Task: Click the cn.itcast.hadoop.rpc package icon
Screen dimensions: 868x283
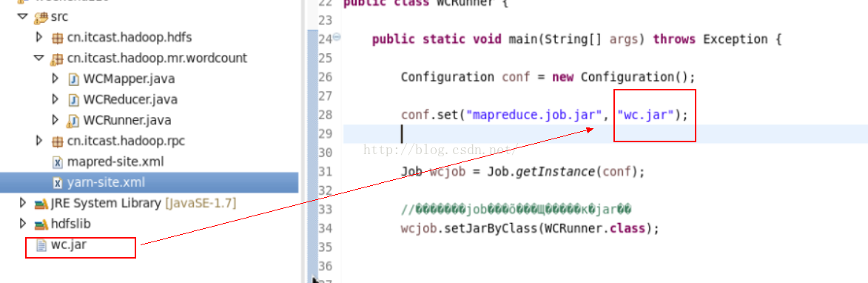Action: [x=57, y=141]
